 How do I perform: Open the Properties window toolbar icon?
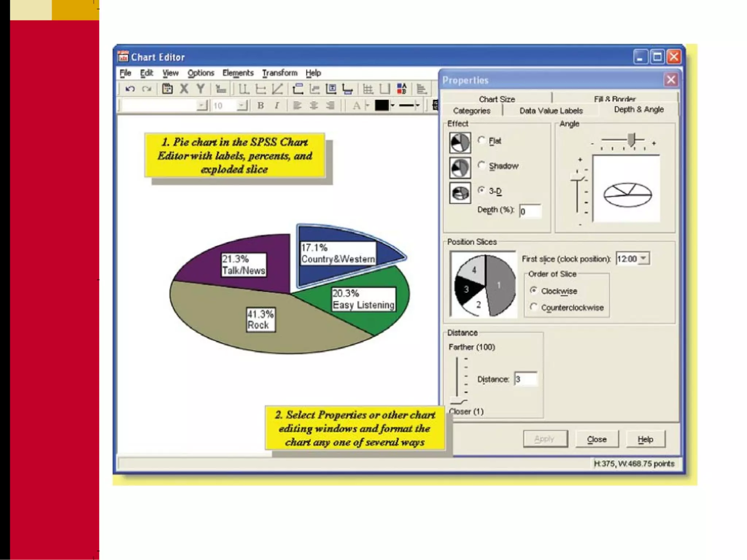[x=167, y=89]
